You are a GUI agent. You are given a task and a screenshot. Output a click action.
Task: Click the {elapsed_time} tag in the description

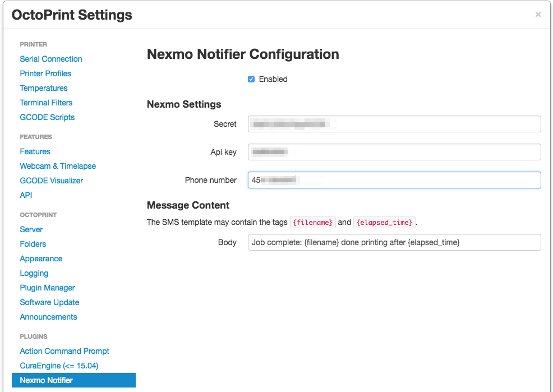(384, 223)
